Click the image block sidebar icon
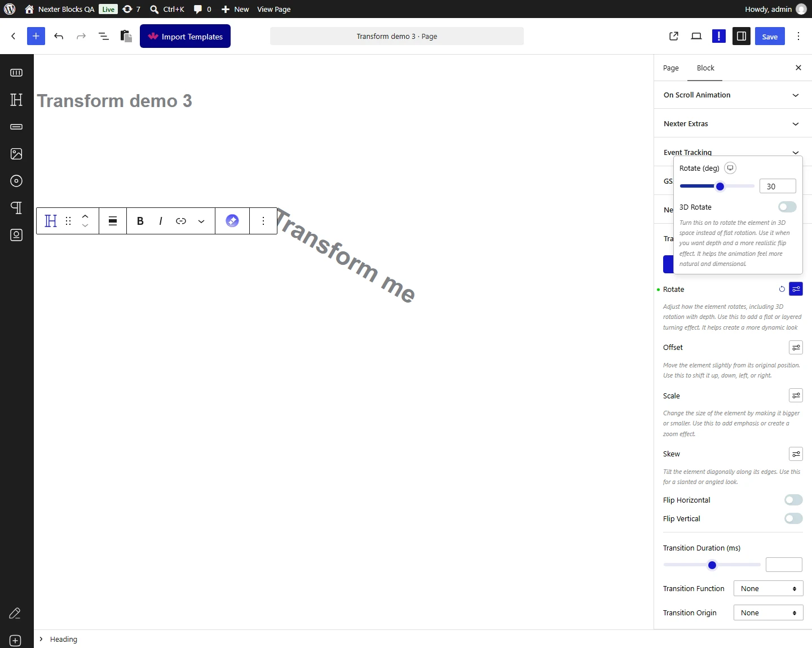The image size is (812, 648). (x=16, y=154)
